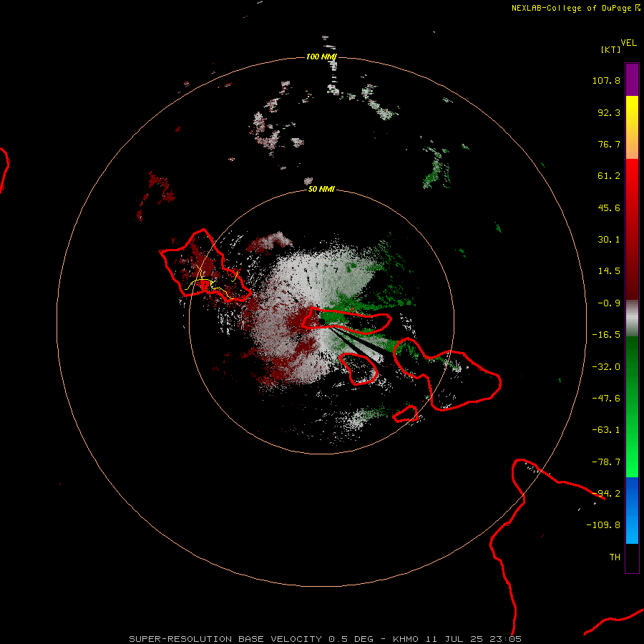Viewport: 644px width, 644px height.
Task: Click the -78.7 velocity scale value
Action: click(x=606, y=462)
